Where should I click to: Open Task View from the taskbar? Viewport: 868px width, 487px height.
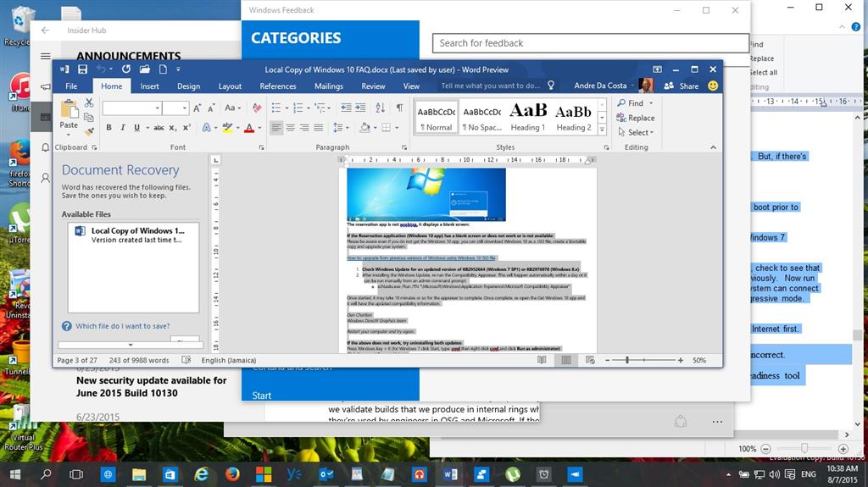click(x=76, y=474)
